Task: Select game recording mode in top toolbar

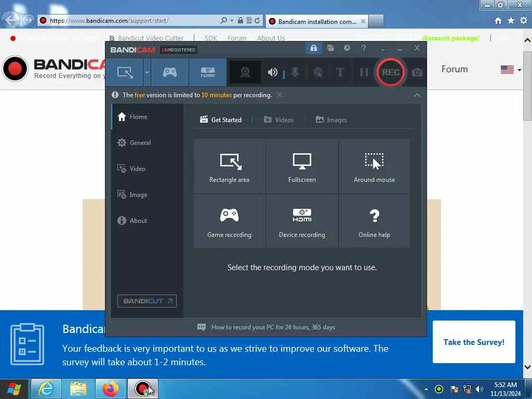Action: pyautogui.click(x=170, y=72)
